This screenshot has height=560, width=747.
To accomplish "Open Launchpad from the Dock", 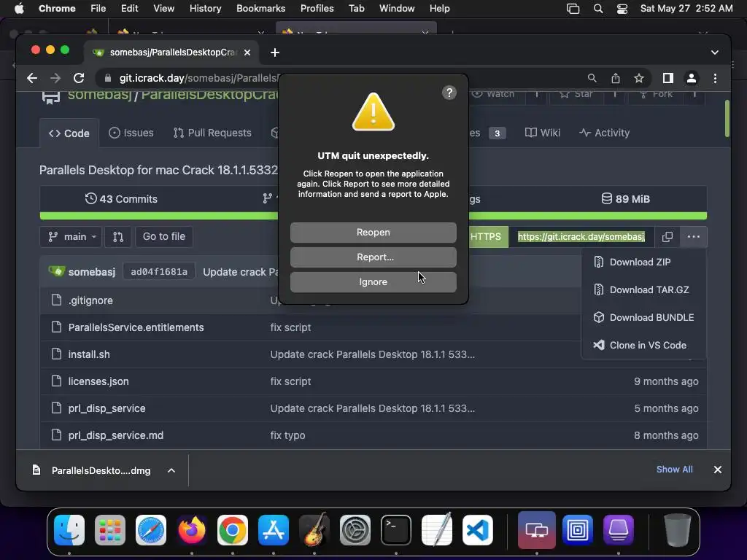I will click(110, 530).
